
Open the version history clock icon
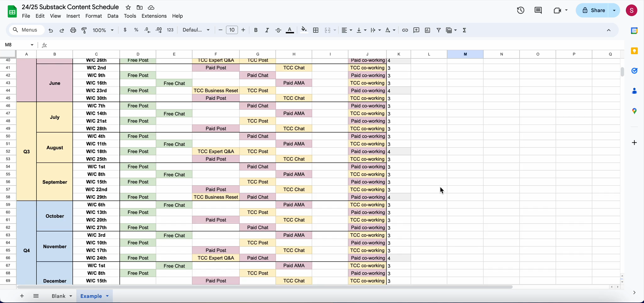tap(520, 10)
